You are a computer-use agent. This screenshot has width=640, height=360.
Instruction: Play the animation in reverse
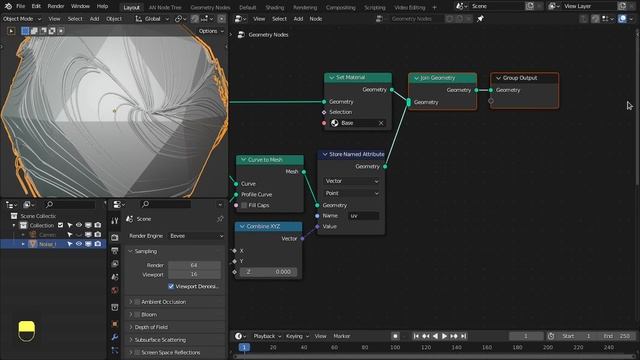[x=435, y=336]
